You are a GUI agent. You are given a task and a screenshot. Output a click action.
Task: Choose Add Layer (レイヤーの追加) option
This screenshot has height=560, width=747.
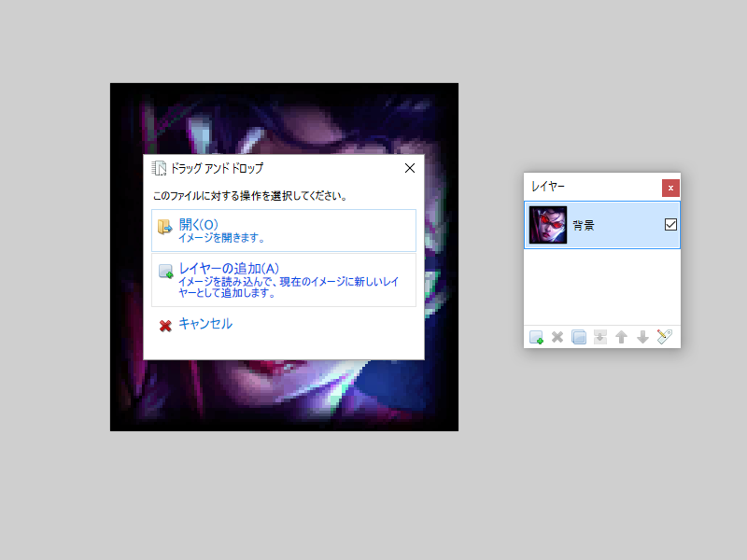click(284, 280)
